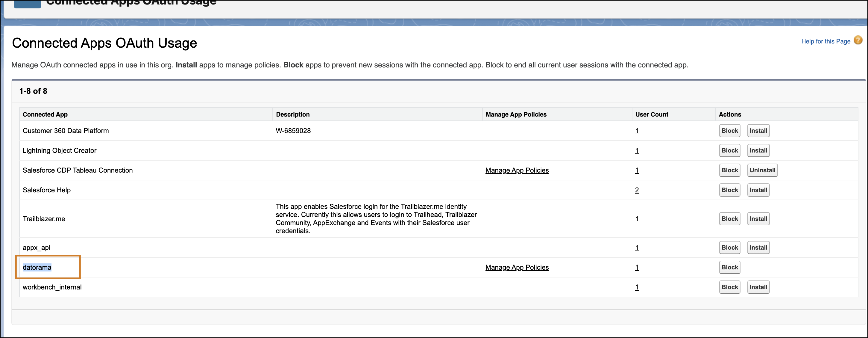This screenshot has width=868, height=338.
Task: Block the datorama app
Action: tap(729, 267)
